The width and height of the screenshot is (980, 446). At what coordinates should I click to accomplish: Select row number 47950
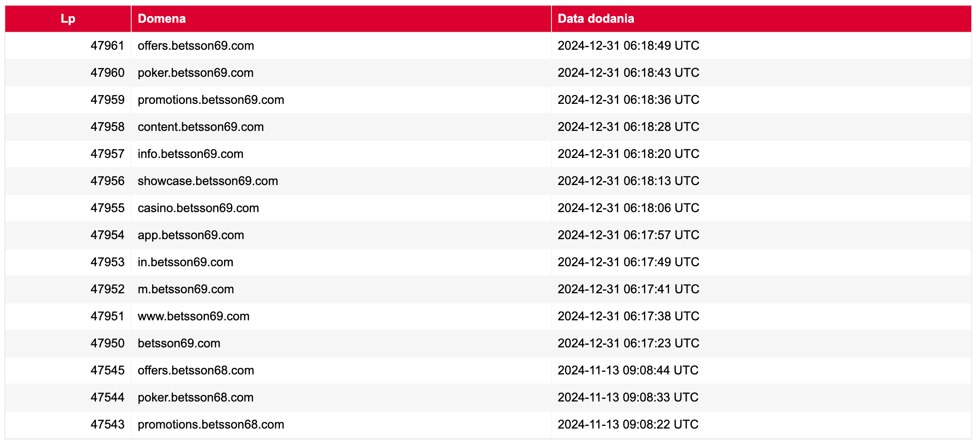pos(488,343)
